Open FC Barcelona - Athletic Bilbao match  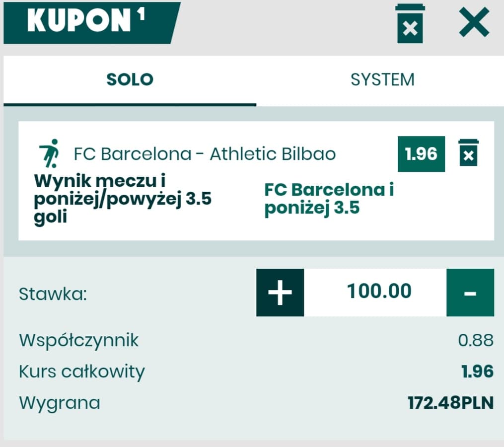click(205, 154)
